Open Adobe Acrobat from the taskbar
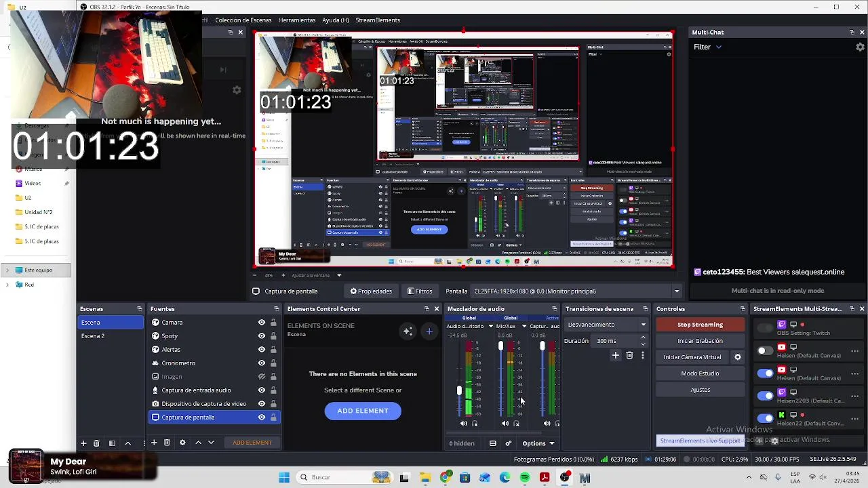 [545, 478]
